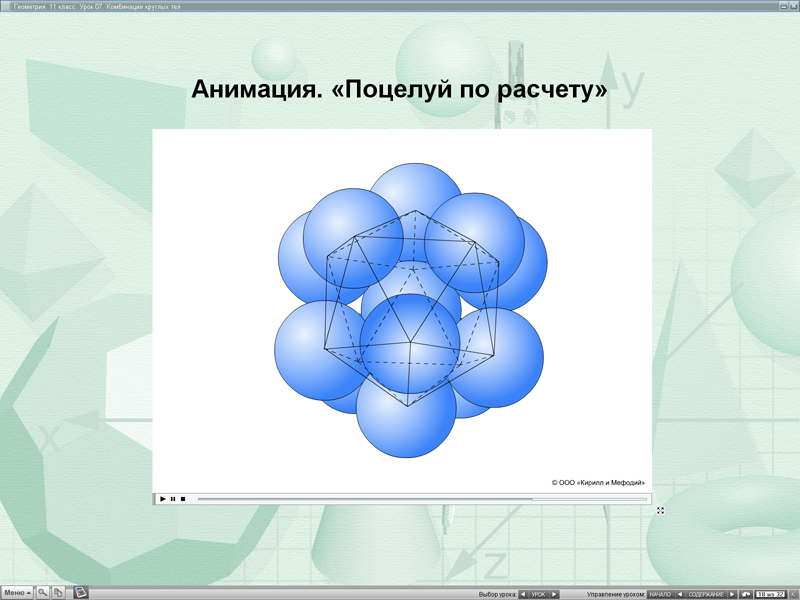Viewport: 800px width, 600px height.
Task: Stop the animation playback
Action: 183,499
